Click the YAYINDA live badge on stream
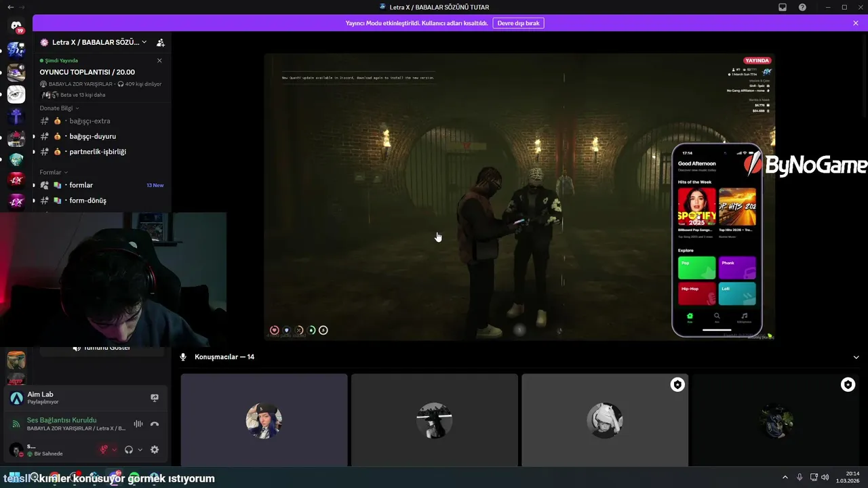 757,61
